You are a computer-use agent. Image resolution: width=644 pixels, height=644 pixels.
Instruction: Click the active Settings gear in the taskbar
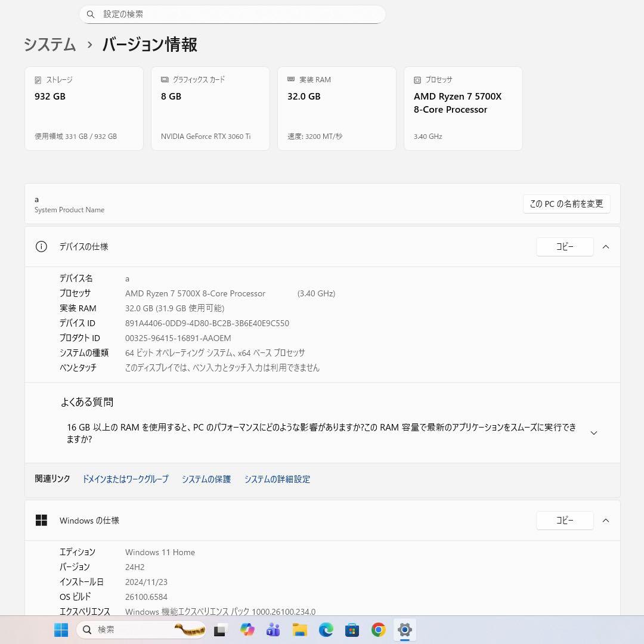pos(405,630)
